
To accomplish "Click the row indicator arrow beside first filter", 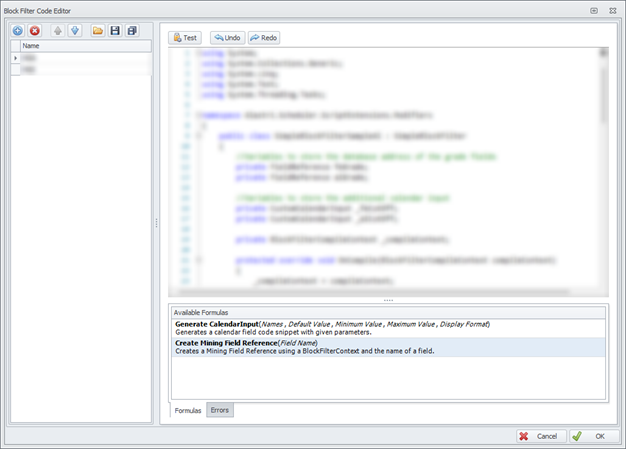I will pos(15,58).
